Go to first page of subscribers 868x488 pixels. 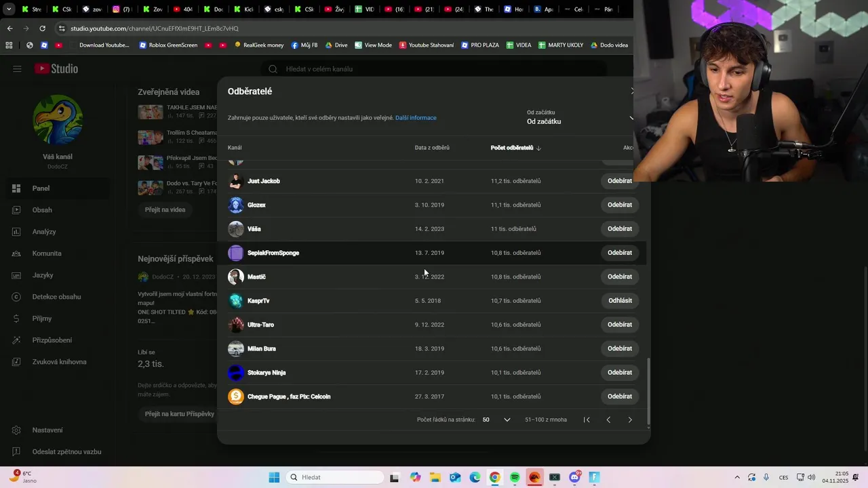pos(587,420)
